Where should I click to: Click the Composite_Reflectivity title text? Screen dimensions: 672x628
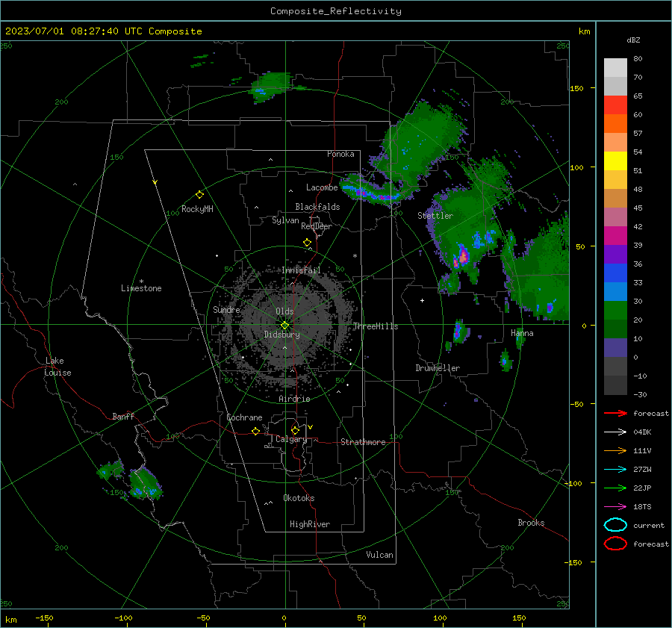click(336, 11)
